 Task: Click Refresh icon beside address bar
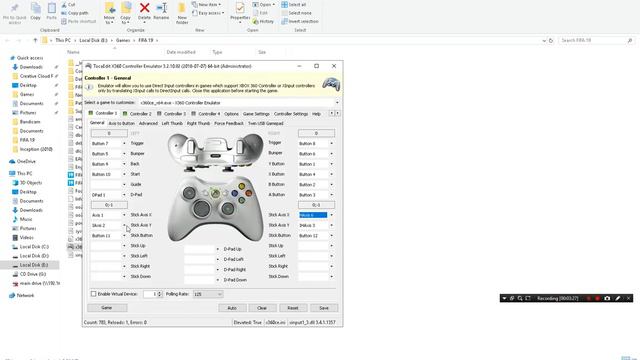[551, 40]
